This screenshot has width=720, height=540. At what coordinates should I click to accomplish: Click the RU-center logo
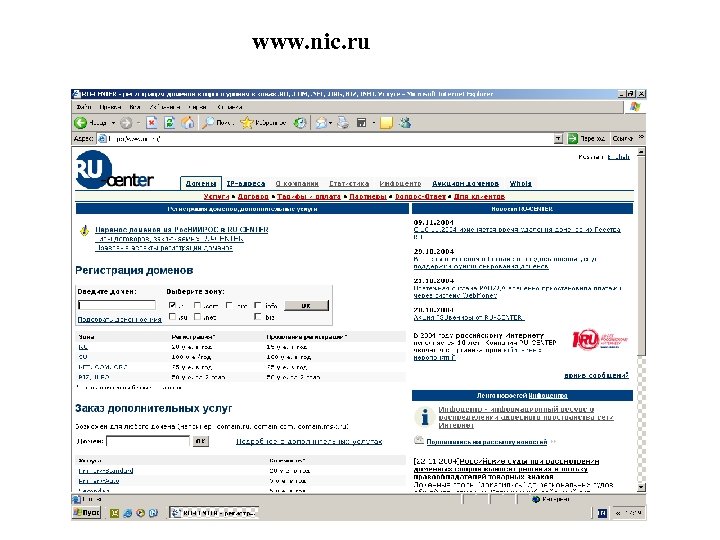coord(114,170)
